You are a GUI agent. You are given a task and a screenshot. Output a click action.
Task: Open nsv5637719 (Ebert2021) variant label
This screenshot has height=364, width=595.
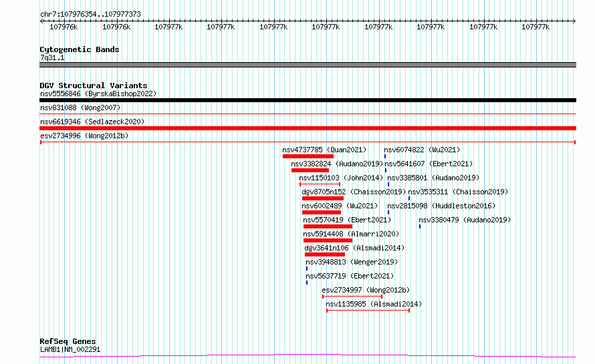point(350,276)
